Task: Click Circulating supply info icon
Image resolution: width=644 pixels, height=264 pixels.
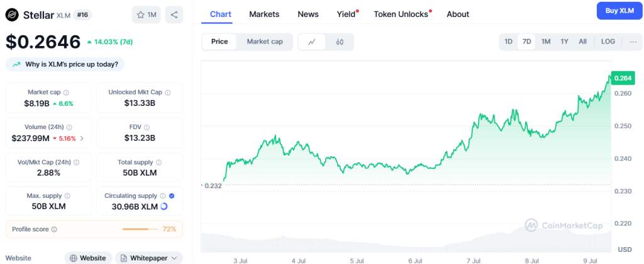Action: tap(163, 196)
